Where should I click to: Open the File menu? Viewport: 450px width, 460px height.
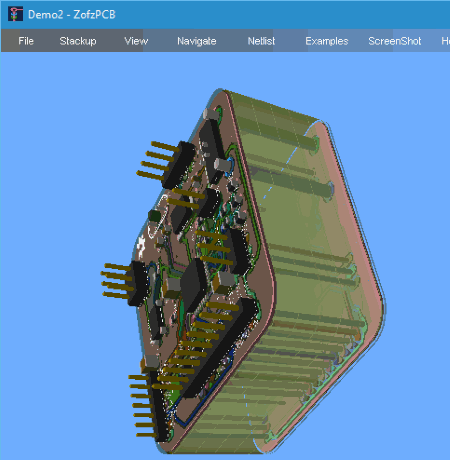tap(26, 41)
